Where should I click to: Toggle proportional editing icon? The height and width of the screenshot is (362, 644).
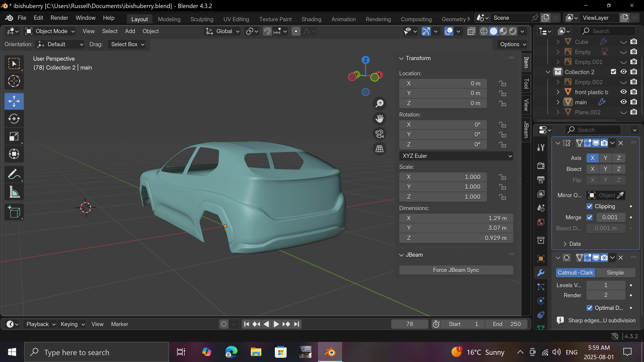tap(296, 31)
